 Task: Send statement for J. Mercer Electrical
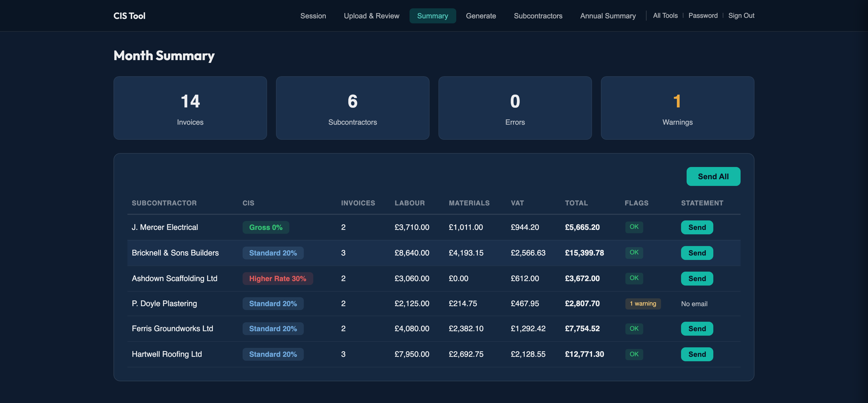(697, 227)
